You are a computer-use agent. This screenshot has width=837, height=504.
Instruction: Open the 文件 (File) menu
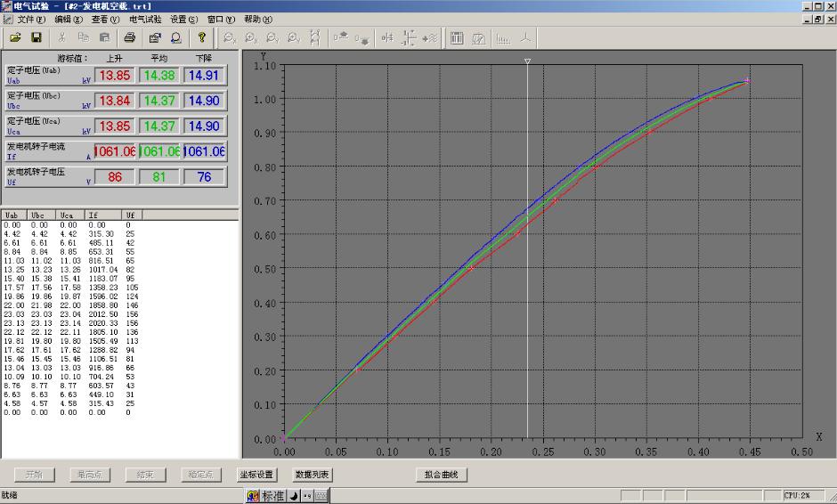point(31,19)
